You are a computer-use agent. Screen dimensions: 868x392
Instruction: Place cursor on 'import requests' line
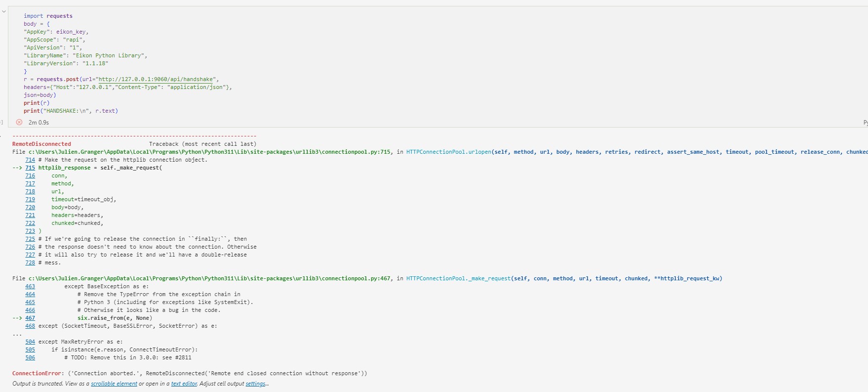(x=48, y=16)
